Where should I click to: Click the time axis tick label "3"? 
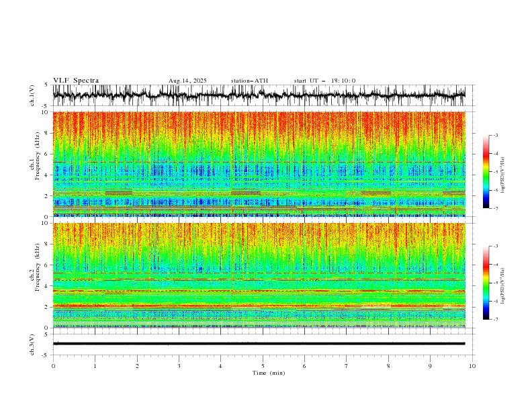point(179,366)
